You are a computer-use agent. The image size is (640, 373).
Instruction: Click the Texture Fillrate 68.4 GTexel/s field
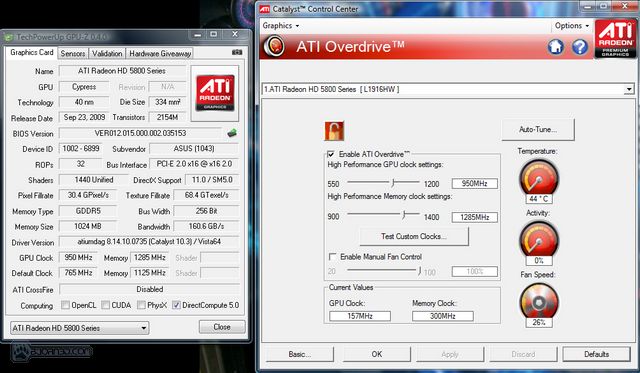click(206, 195)
